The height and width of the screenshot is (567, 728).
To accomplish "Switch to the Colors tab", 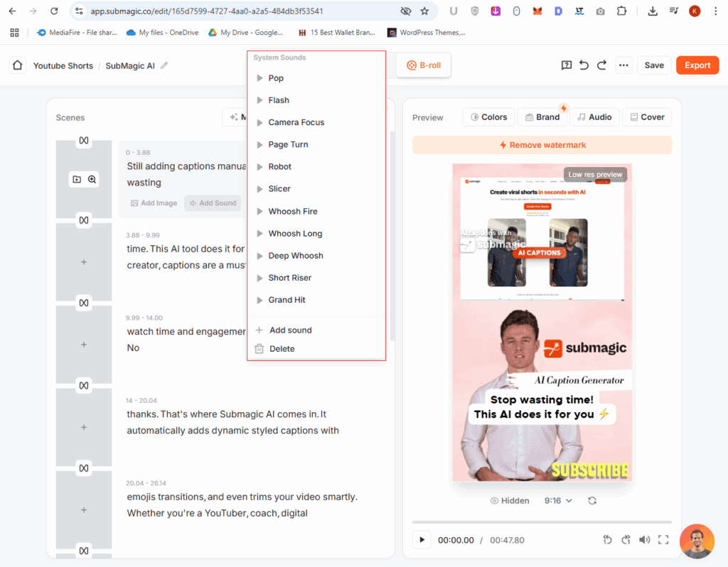I will coord(488,117).
